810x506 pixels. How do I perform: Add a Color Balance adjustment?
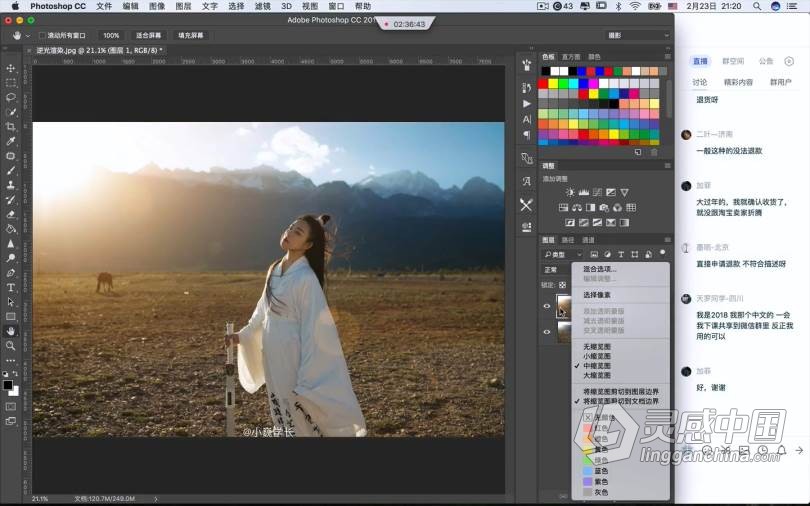577,208
